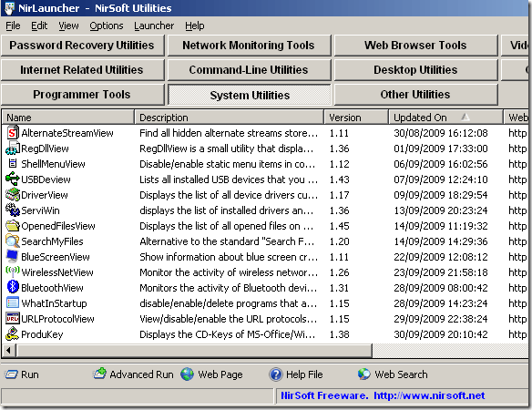Click the SearchMyFiles magnifier icon
The height and width of the screenshot is (410, 532).
13,241
